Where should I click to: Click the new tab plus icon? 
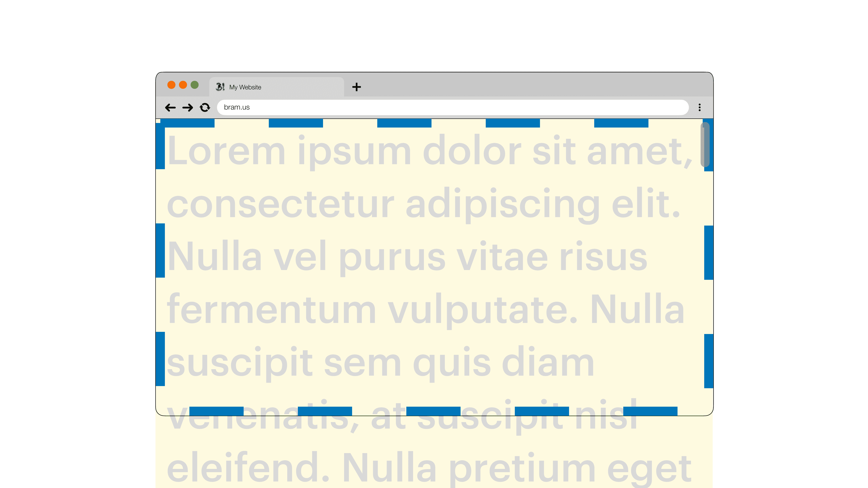[356, 86]
